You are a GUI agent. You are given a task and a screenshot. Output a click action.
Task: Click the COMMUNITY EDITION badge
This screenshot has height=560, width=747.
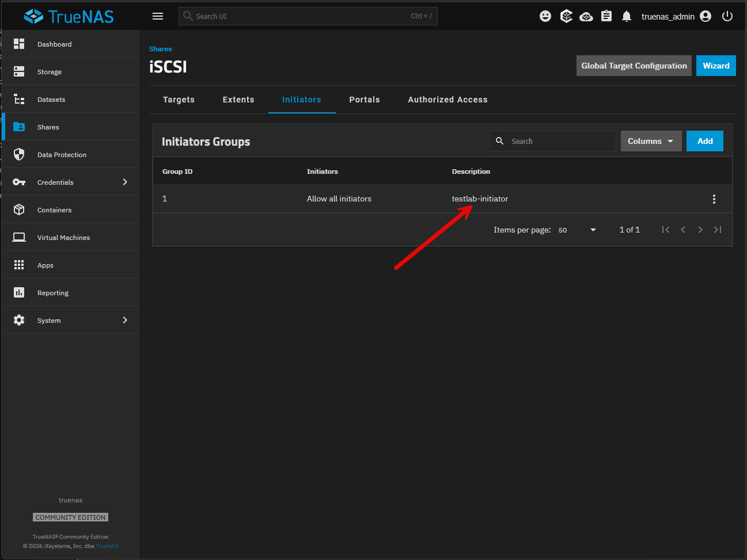pos(71,517)
